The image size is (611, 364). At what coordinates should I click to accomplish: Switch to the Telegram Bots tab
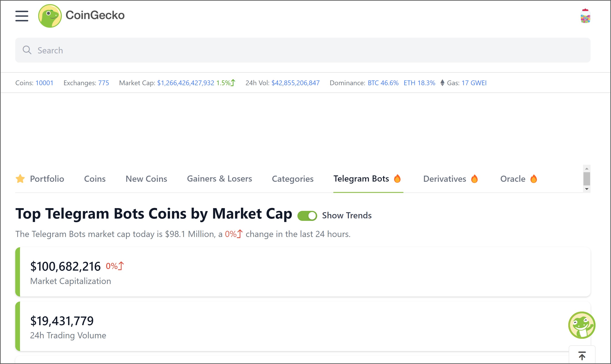[367, 179]
